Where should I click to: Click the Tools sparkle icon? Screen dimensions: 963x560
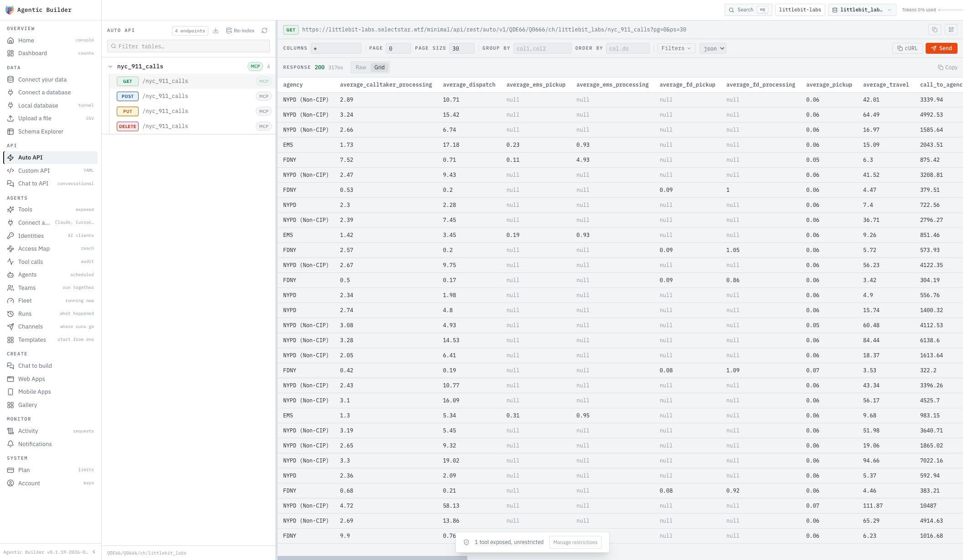(x=10, y=210)
